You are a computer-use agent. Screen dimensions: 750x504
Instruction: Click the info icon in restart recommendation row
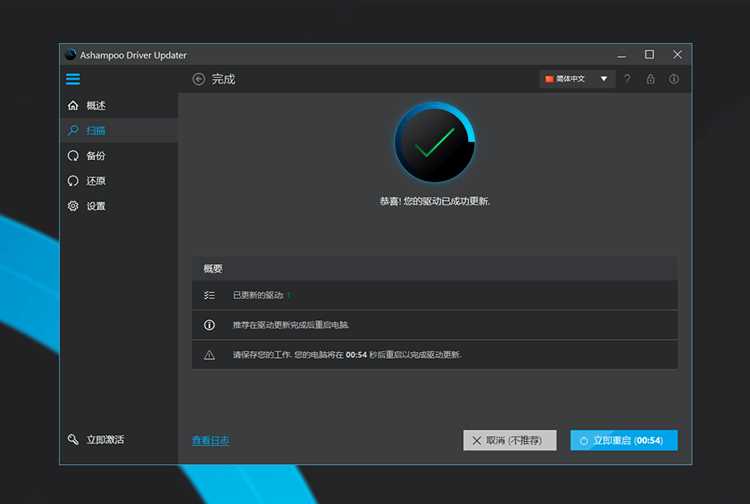pos(209,325)
